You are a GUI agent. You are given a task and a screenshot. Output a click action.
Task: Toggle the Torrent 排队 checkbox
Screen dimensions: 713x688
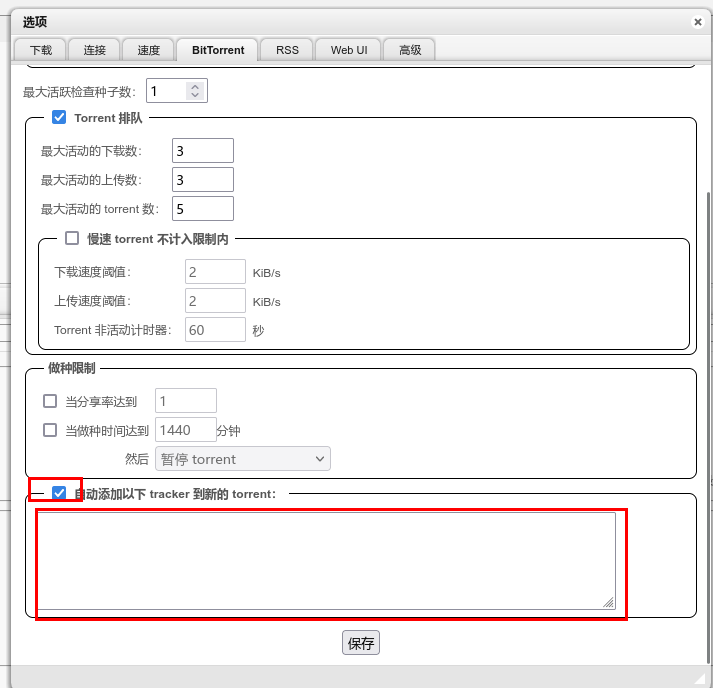pyautogui.click(x=59, y=118)
